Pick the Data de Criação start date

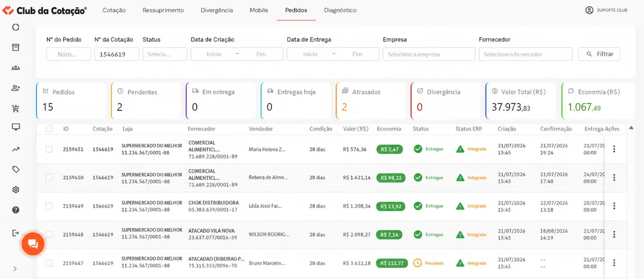(214, 54)
